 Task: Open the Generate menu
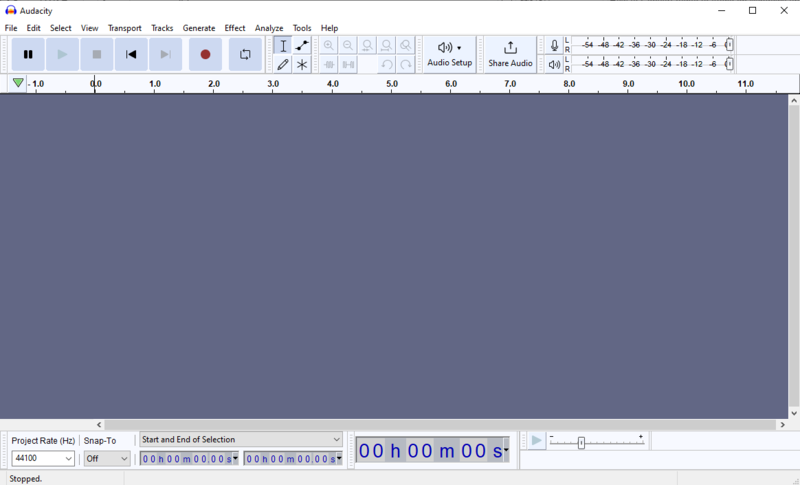pyautogui.click(x=199, y=28)
